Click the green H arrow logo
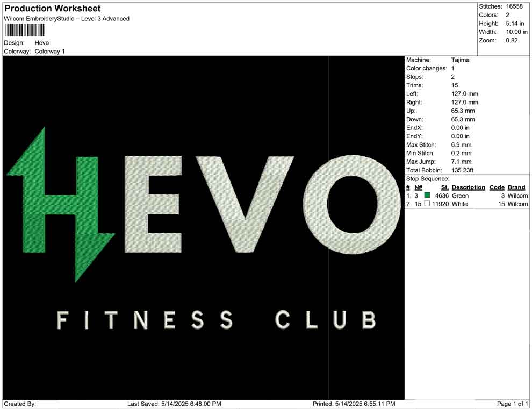 click(61, 204)
